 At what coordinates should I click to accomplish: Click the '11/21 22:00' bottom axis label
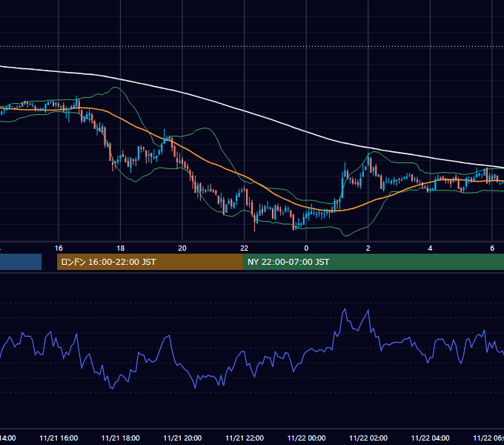pyautogui.click(x=245, y=438)
